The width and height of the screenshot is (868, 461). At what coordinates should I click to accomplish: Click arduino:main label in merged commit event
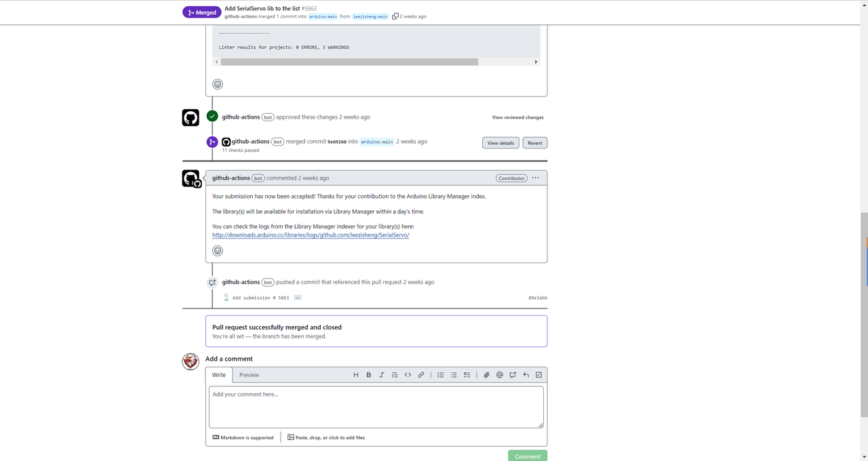click(376, 142)
